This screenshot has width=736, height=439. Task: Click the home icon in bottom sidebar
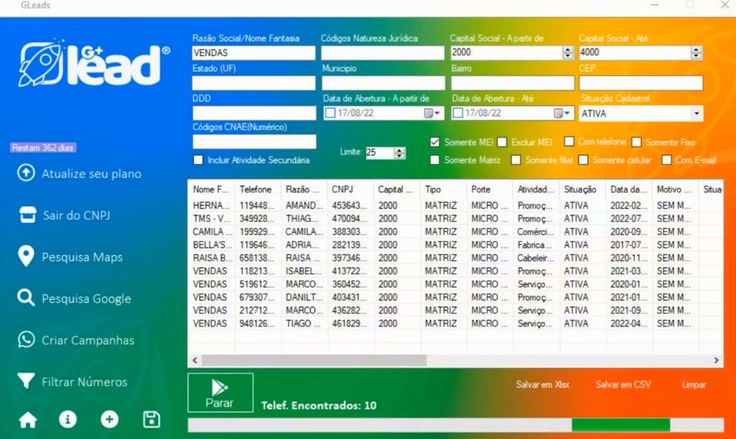click(28, 419)
